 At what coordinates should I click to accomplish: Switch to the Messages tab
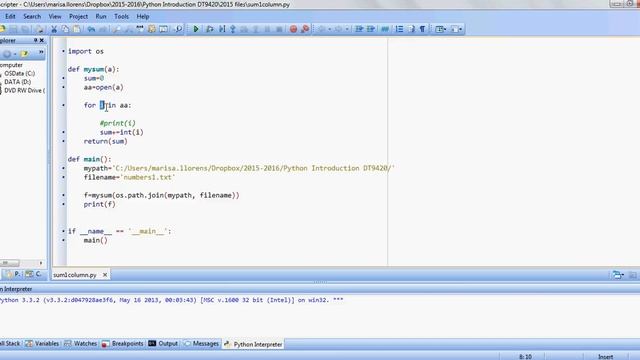tap(201, 344)
